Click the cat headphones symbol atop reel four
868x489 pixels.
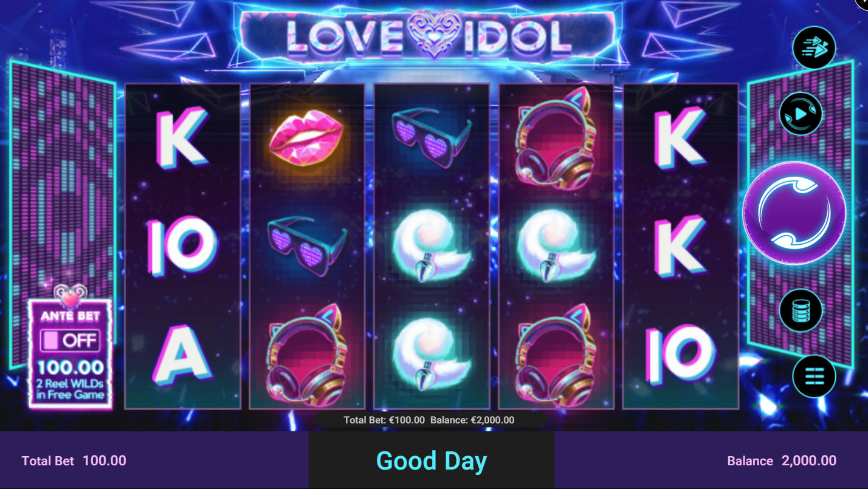click(556, 139)
